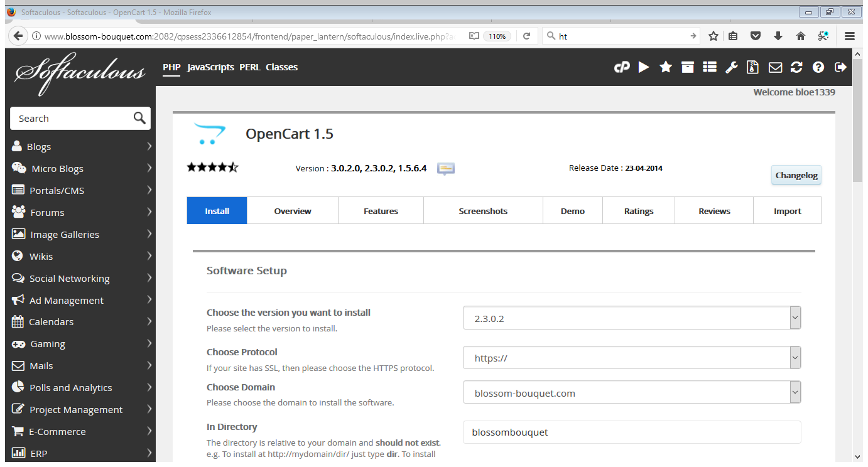This screenshot has height=467, width=868.
Task: Switch to the Demo tab
Action: point(573,211)
